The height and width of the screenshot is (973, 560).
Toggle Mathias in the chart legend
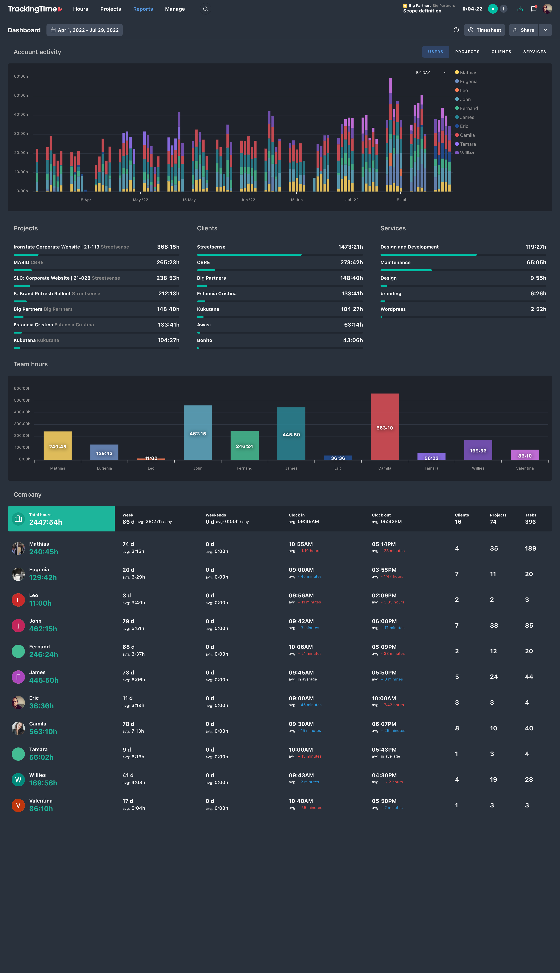(x=466, y=72)
